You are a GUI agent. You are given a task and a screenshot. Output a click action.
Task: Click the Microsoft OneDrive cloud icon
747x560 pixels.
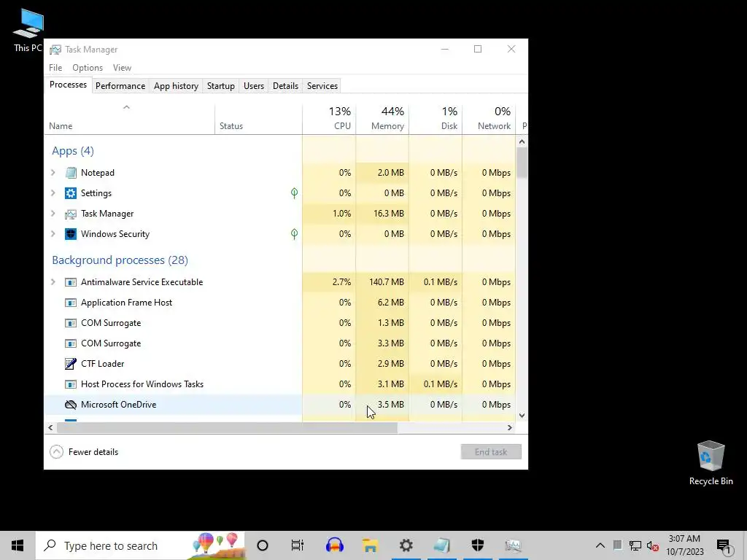click(71, 405)
